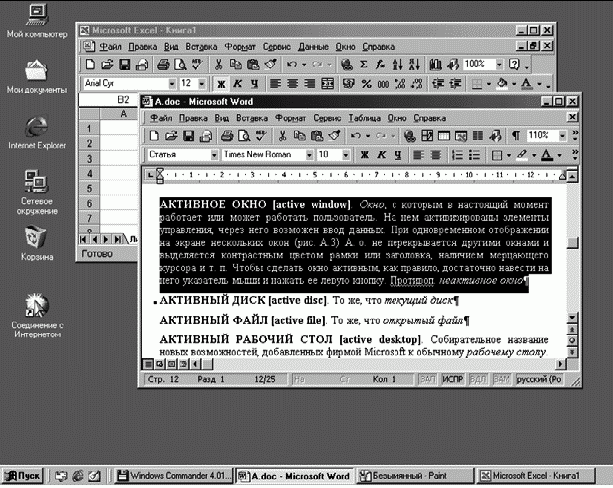This screenshot has height=488, width=613.
Task: Toggle Bold formatting in Word
Action: (x=364, y=155)
